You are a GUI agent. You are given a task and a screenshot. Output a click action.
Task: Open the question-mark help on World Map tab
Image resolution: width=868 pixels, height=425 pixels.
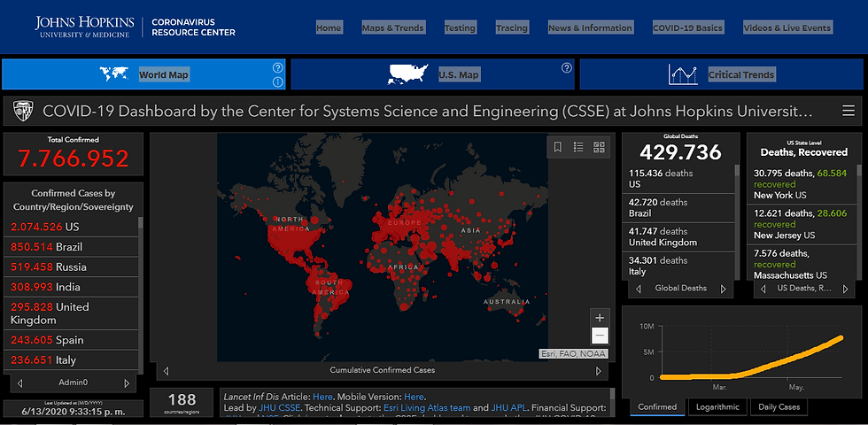click(278, 68)
